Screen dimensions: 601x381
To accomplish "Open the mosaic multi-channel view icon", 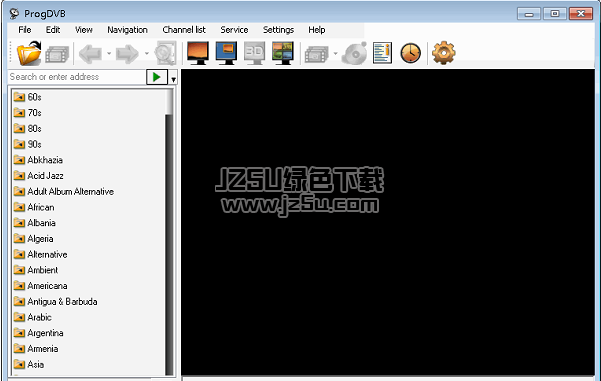I will point(283,53).
